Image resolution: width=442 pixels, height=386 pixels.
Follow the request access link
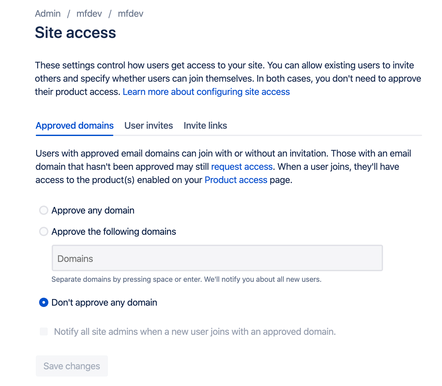tap(242, 167)
